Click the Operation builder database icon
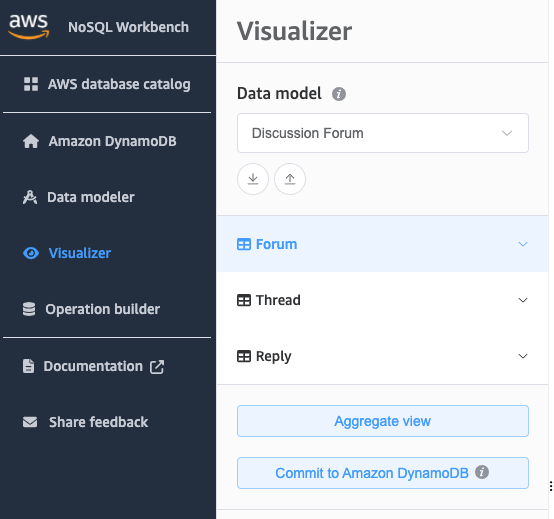This screenshot has width=554, height=519. 29,309
